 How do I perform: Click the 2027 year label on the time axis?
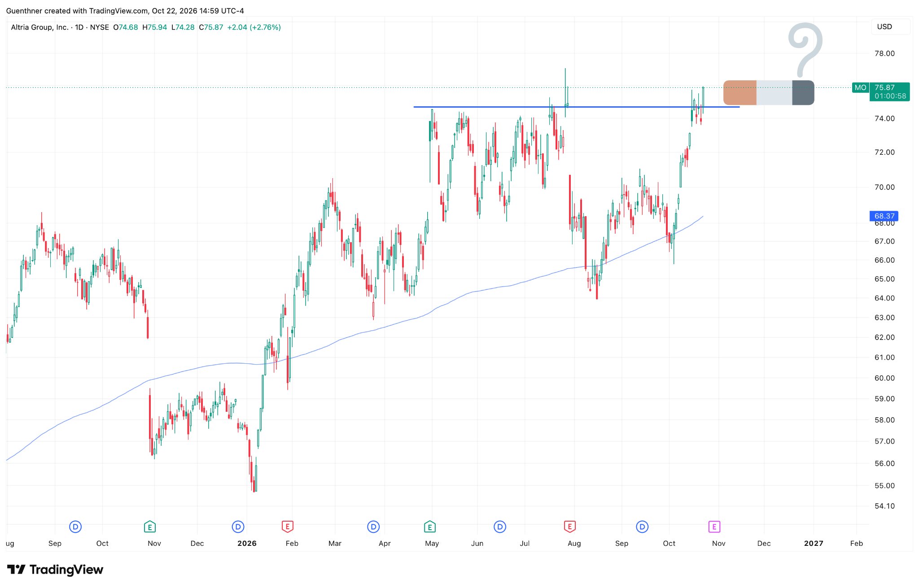(814, 543)
